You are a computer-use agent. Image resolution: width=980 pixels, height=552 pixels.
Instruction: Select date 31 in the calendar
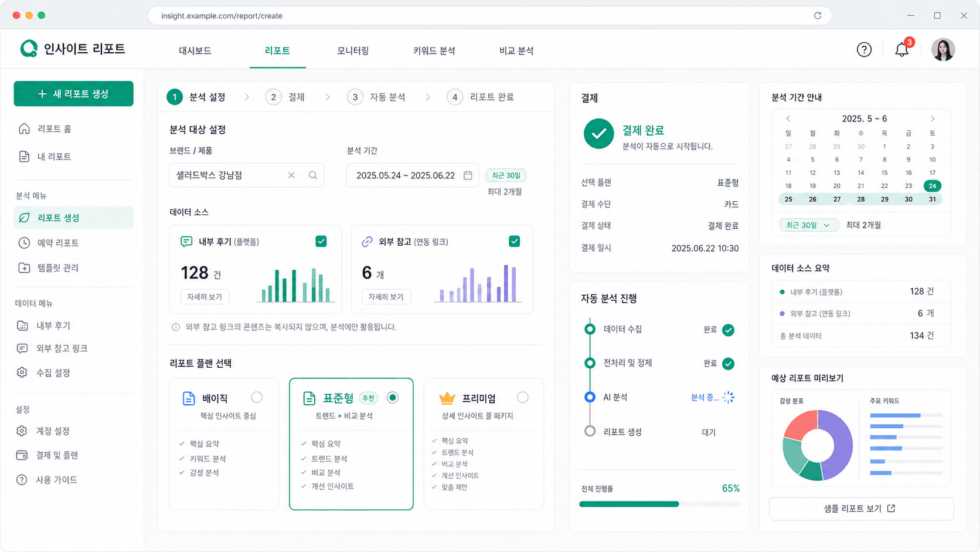coord(932,199)
